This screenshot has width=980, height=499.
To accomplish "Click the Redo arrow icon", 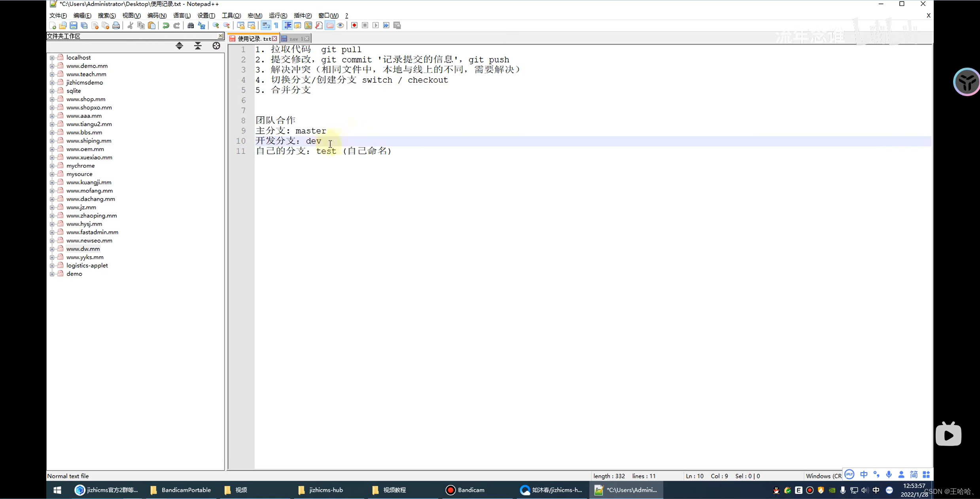I will point(176,25).
